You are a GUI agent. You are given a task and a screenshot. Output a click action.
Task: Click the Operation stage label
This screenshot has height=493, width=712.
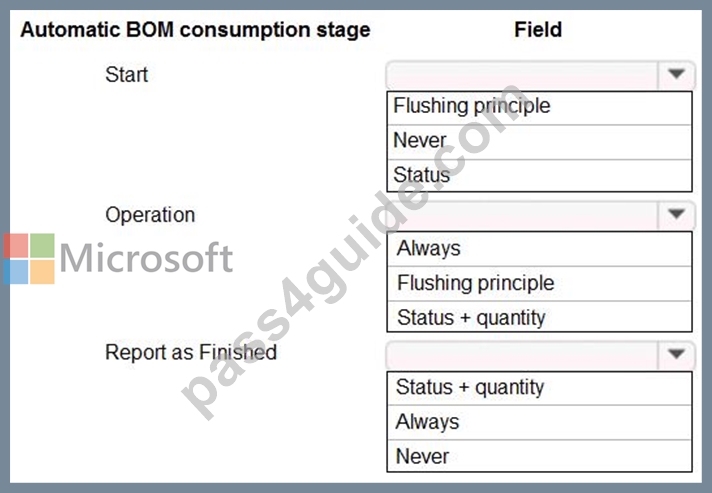pos(150,215)
